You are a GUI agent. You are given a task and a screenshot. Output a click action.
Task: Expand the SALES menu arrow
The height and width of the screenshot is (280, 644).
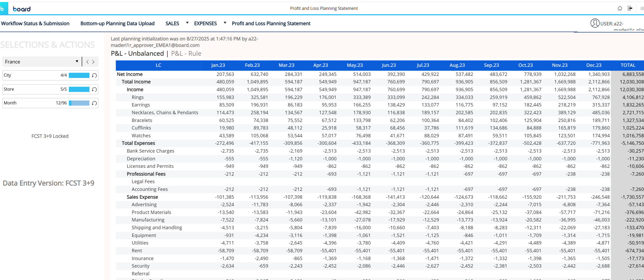[x=187, y=23]
